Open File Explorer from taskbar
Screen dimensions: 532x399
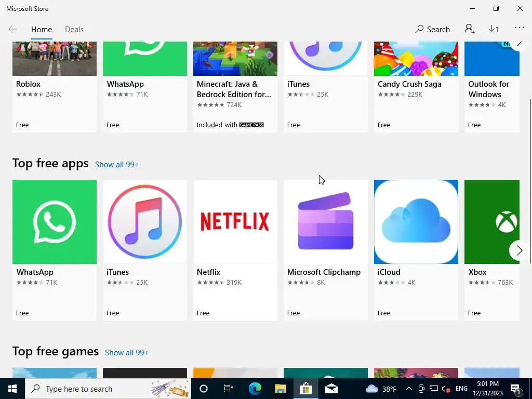click(x=280, y=389)
